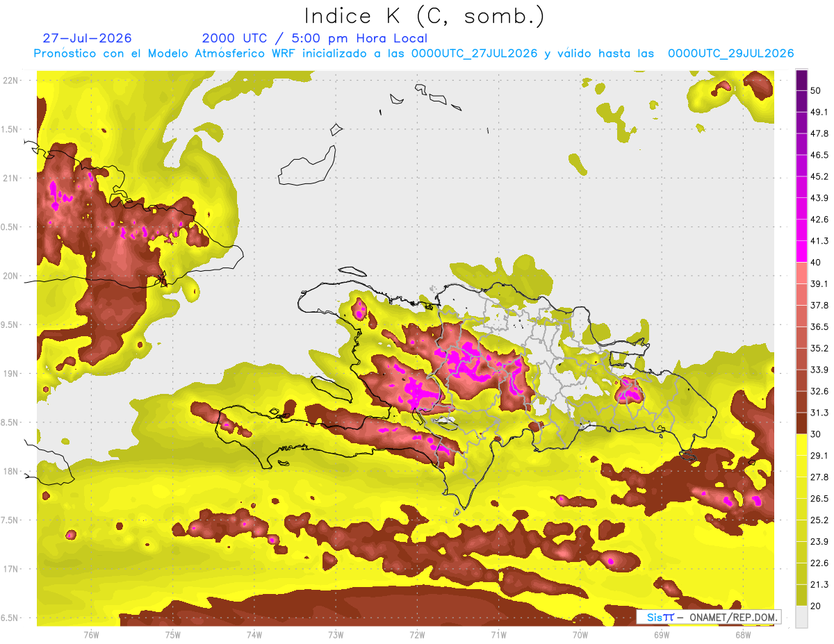Viewport: 834px width, 644px height.
Task: Click the 73W longitude axis label
Action: point(336,635)
